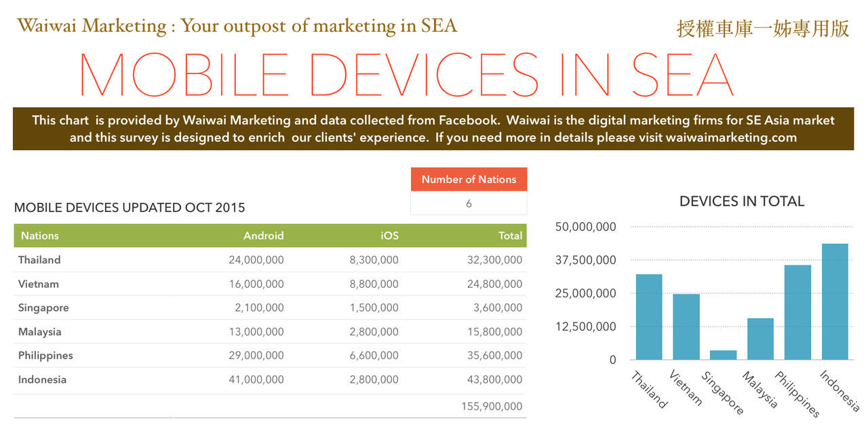
Task: Click the Indonesia bar in the chart
Action: [835, 301]
